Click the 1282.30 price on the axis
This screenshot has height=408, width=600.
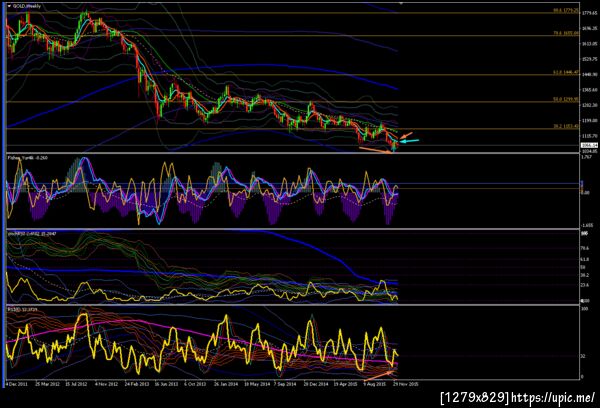pos(589,105)
